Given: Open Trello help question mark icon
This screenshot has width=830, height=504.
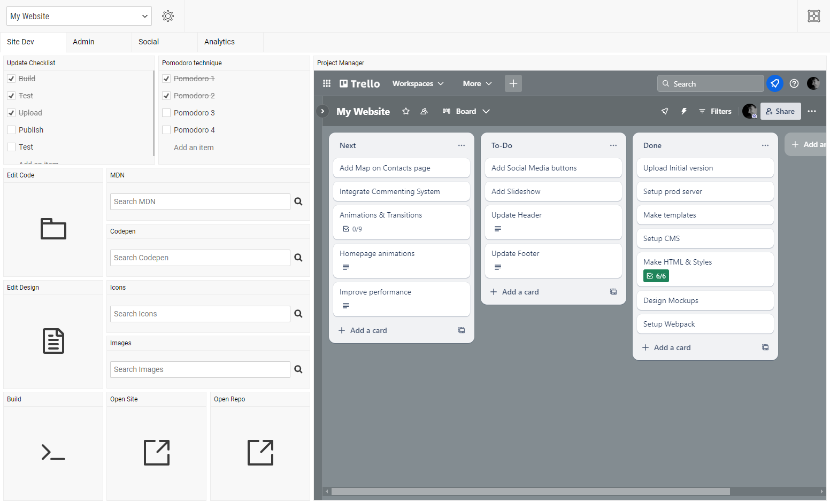Looking at the screenshot, I should (x=794, y=83).
